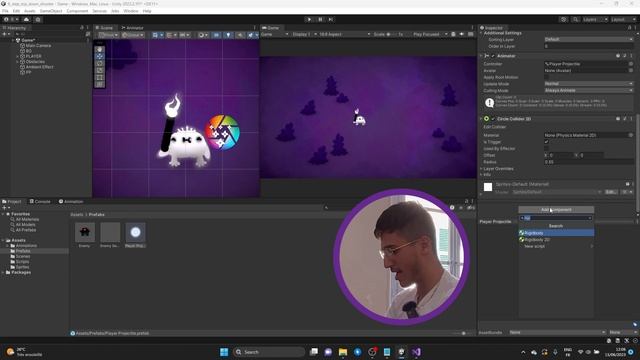This screenshot has height=360, width=640.
Task: Open the 16:9 Aspect dropdown
Action: [344, 34]
